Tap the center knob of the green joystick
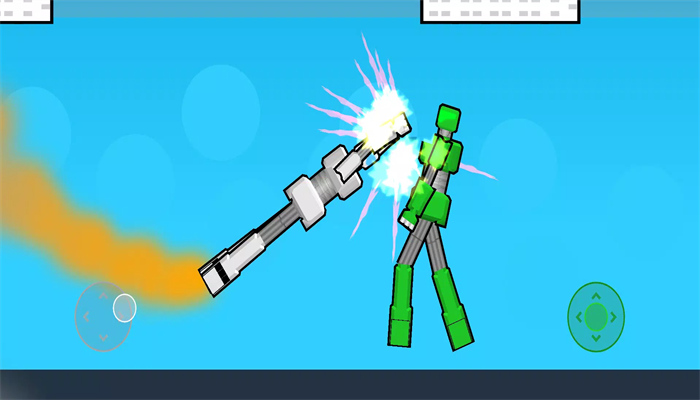The height and width of the screenshot is (400, 700). (596, 317)
